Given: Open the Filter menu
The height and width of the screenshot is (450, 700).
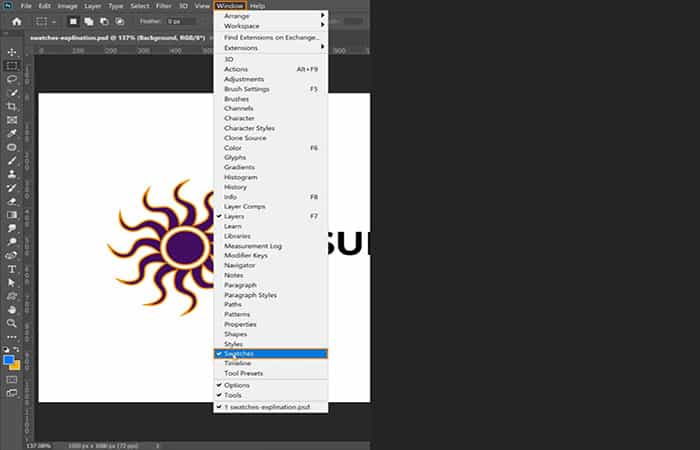Looking at the screenshot, I should 163,6.
